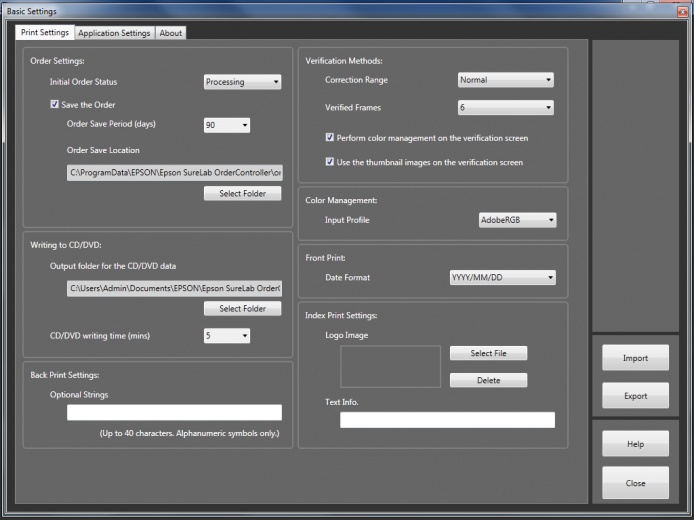Screen dimensions: 694x520
Task: Open the Verified Frames dropdown
Action: pos(505,108)
